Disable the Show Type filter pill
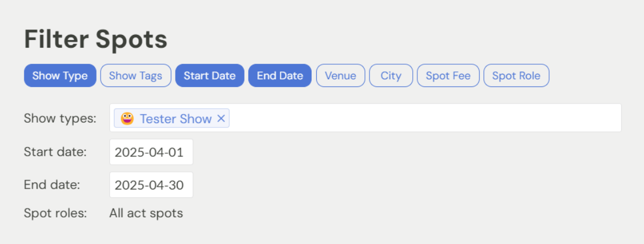This screenshot has height=244, width=644. [60, 76]
